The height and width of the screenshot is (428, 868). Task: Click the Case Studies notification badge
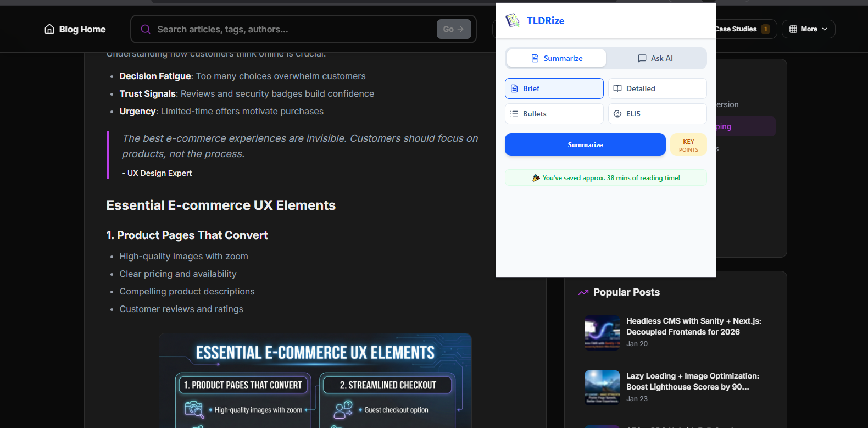pos(765,29)
